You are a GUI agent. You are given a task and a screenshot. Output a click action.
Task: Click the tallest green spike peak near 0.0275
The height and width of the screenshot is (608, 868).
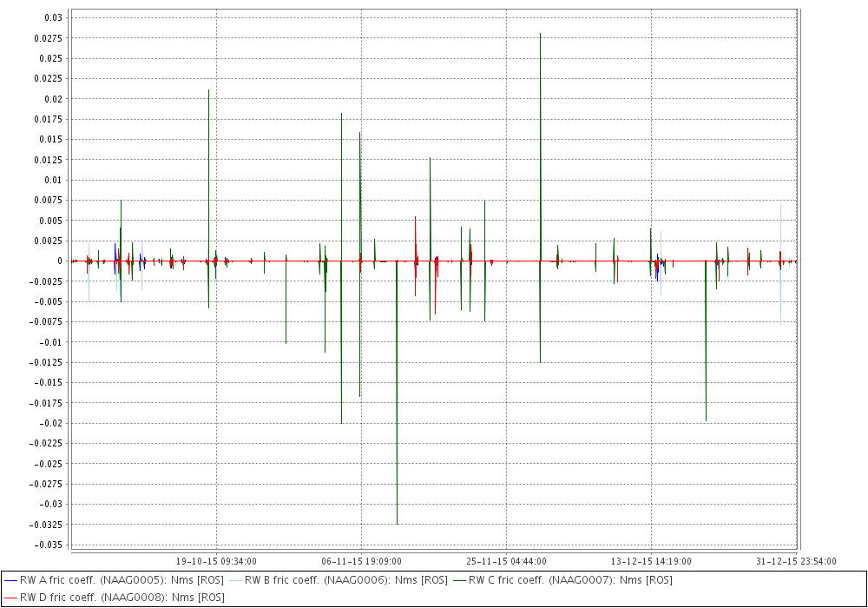[540, 34]
